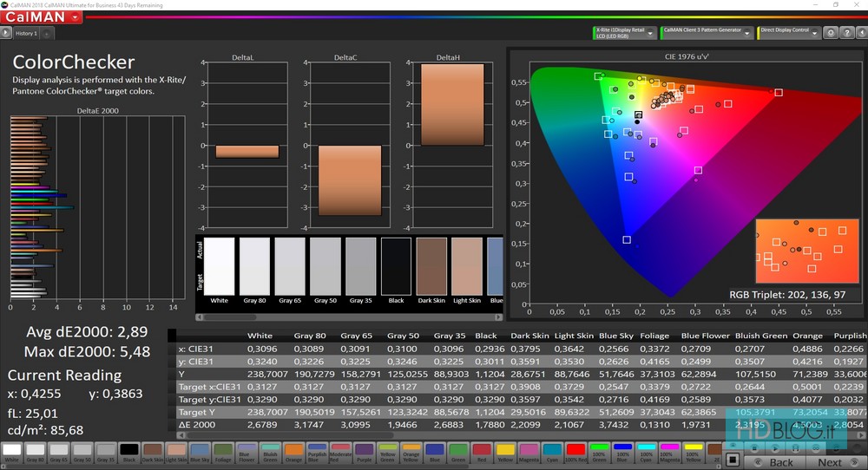This screenshot has height=470, width=868.
Task: Select the 100% Magenta swatch
Action: [x=670, y=453]
